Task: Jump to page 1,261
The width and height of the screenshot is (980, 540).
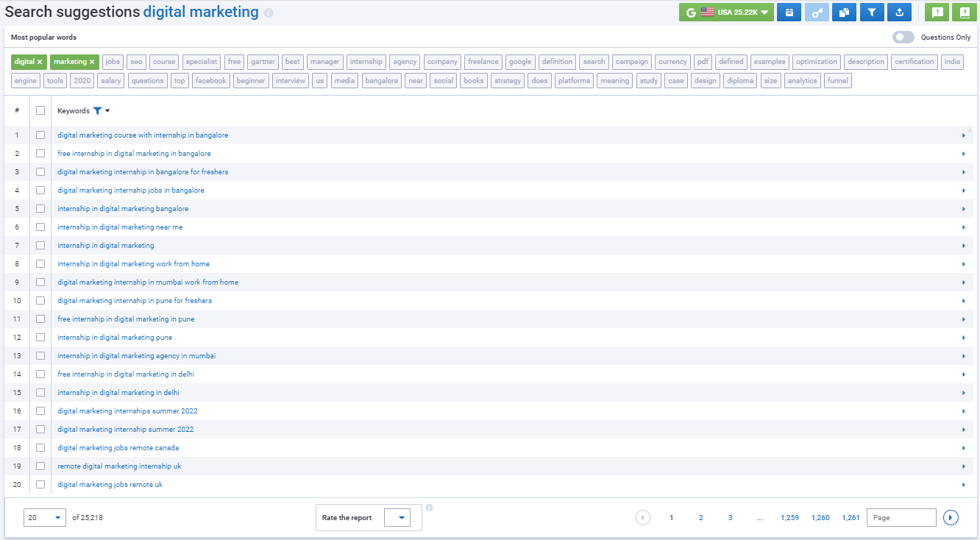Action: (851, 517)
